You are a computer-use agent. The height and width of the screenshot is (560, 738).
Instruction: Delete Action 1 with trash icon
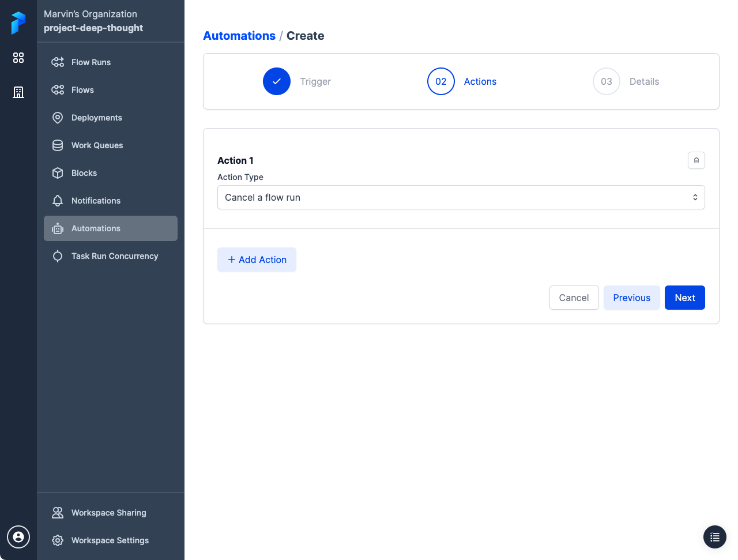coord(696,160)
